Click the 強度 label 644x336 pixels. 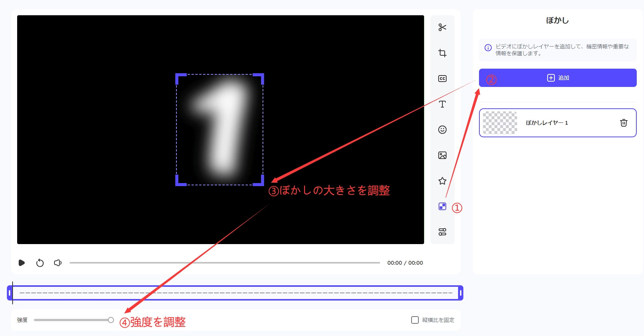pyautogui.click(x=22, y=320)
